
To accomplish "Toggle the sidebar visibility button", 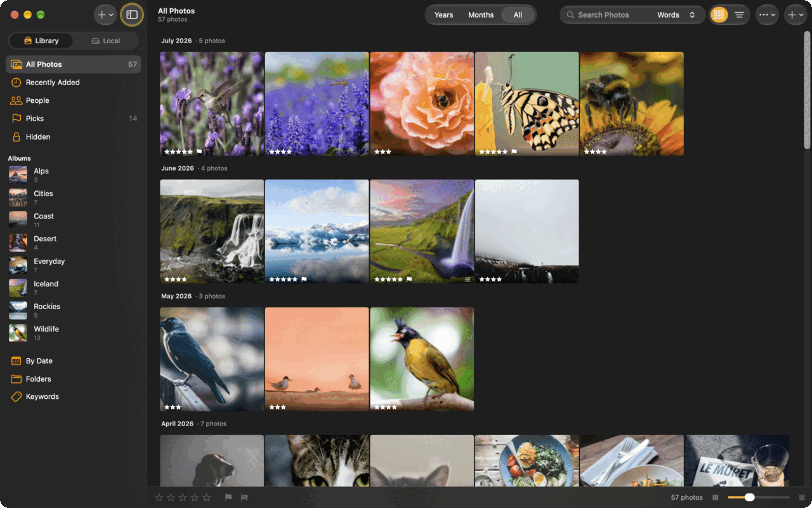I will point(132,15).
